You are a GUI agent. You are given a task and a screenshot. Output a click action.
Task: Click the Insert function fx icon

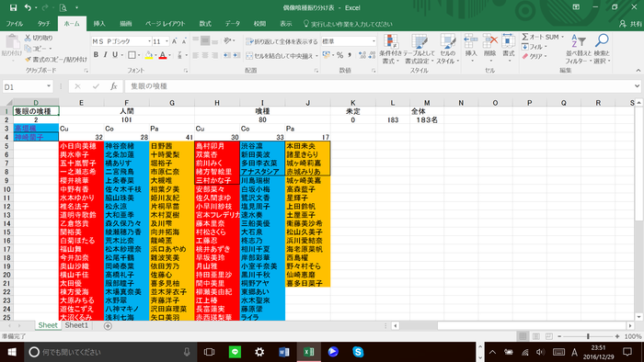114,86
